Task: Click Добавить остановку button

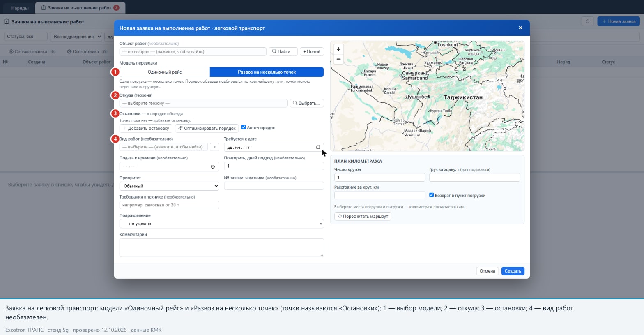Action: (x=146, y=128)
